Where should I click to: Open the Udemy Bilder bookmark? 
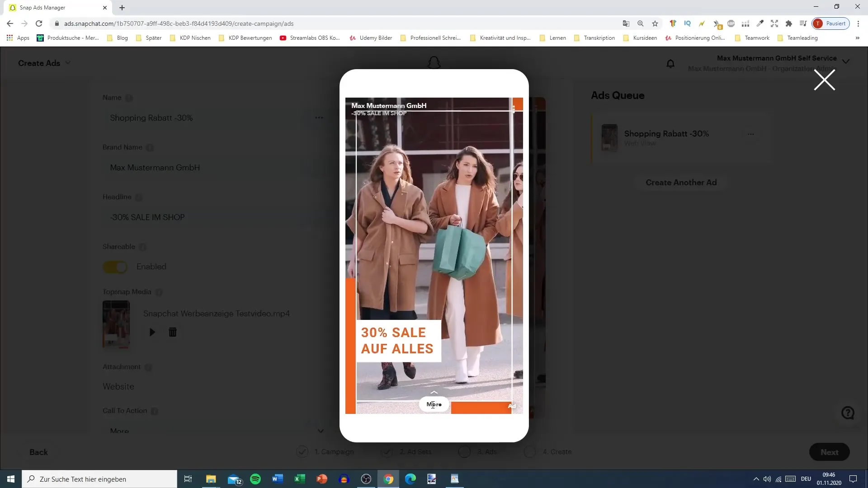371,38
